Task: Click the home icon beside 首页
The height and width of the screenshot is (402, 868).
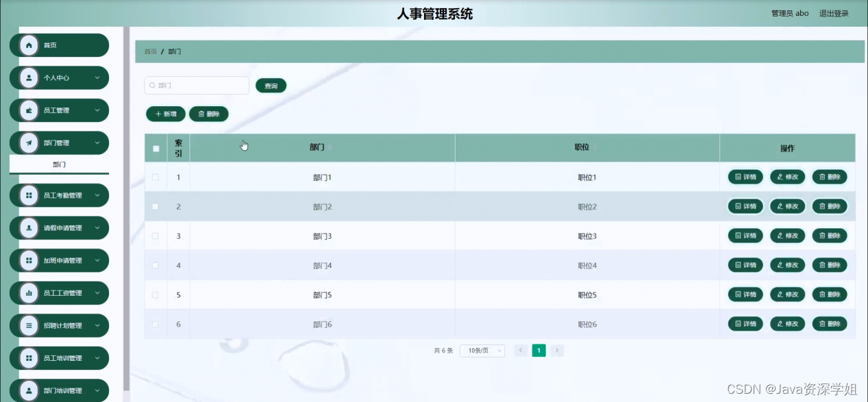Action: click(x=29, y=45)
